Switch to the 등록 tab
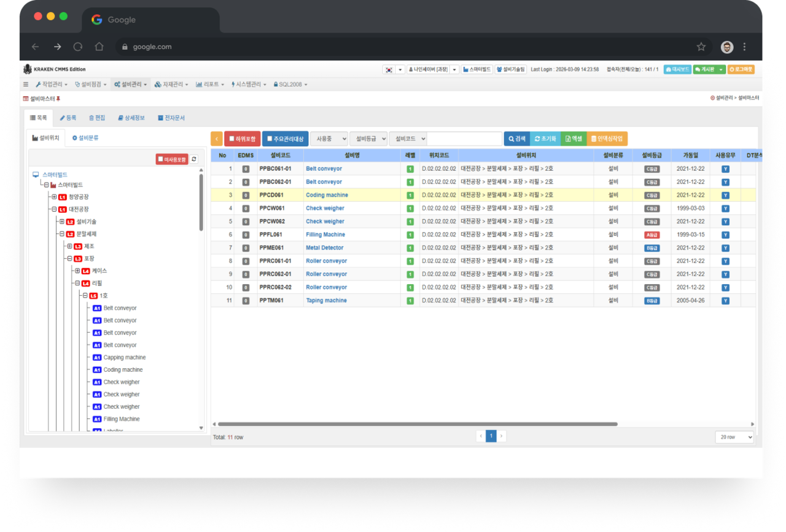 68,118
